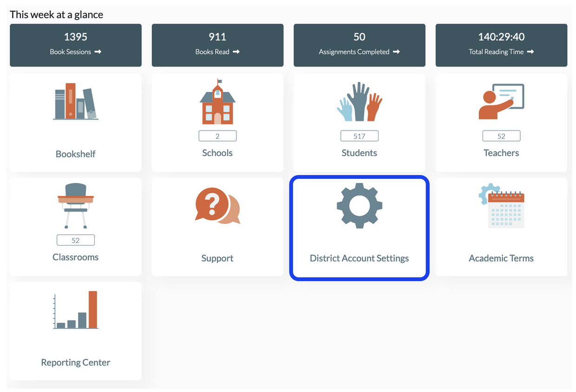The height and width of the screenshot is (392, 576).
Task: Click the Book Sessions label
Action: click(71, 52)
